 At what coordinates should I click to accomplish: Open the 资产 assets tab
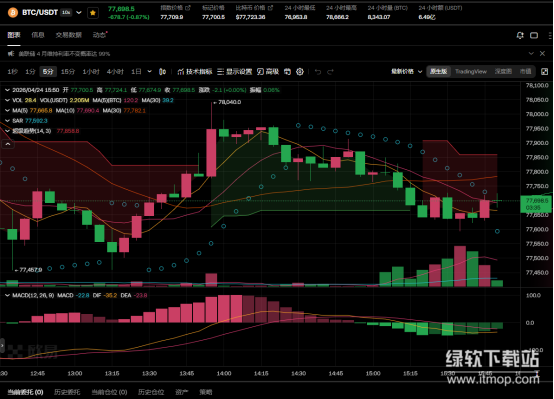point(182,392)
